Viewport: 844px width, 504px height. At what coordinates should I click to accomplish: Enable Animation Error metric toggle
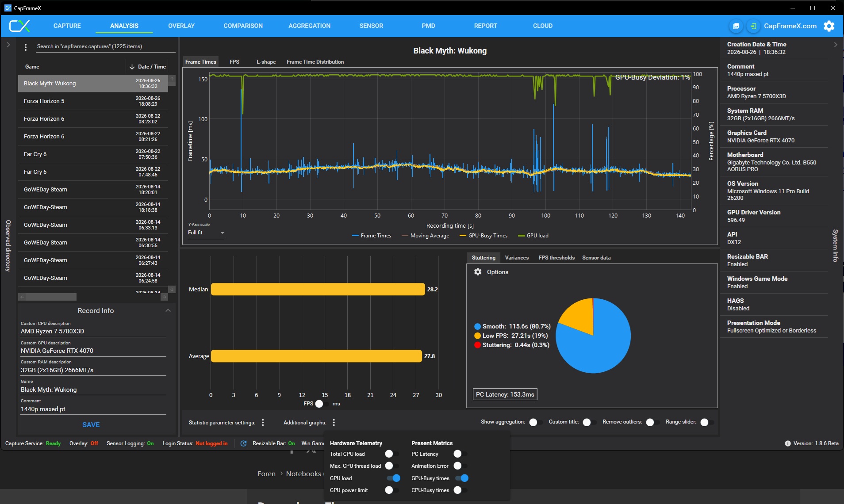click(x=460, y=466)
